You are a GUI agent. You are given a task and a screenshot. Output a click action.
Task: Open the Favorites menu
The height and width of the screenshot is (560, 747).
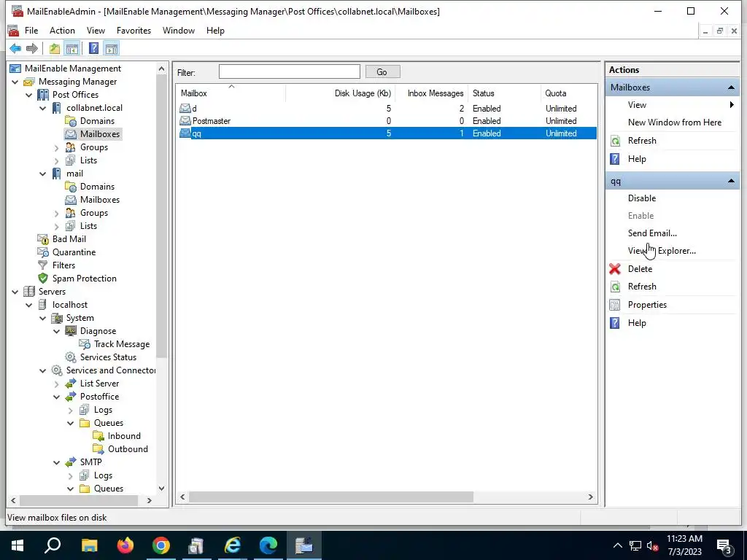coord(134,31)
